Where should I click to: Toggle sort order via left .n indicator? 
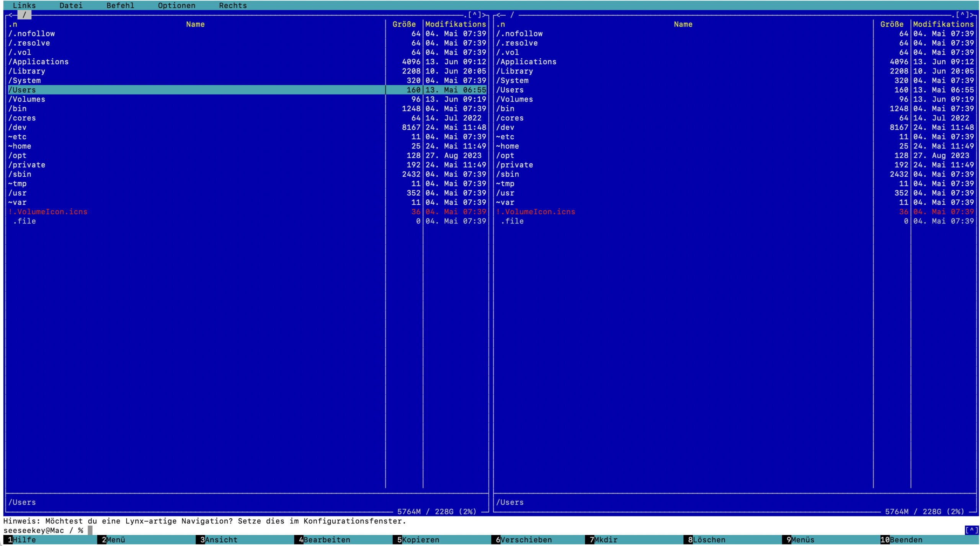pyautogui.click(x=13, y=24)
